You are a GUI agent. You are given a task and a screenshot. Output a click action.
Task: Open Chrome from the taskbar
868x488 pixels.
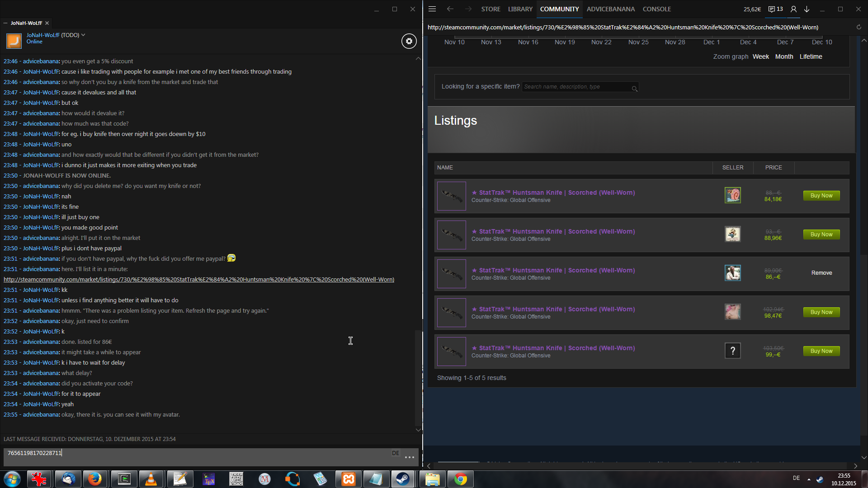point(460,479)
